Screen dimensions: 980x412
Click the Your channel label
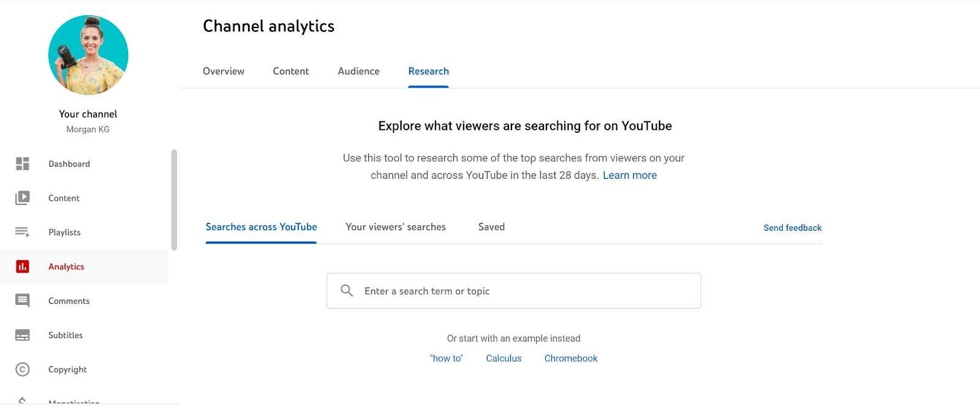pyautogui.click(x=88, y=114)
